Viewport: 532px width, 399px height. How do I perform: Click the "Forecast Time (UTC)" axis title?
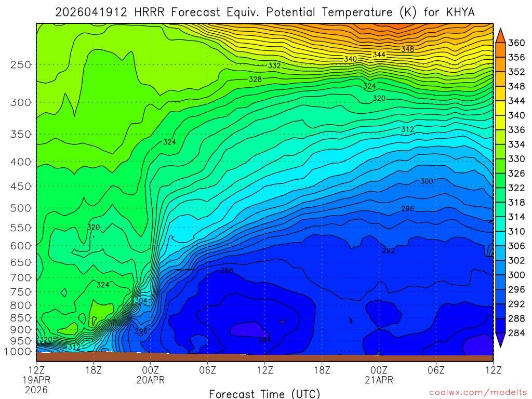click(264, 394)
